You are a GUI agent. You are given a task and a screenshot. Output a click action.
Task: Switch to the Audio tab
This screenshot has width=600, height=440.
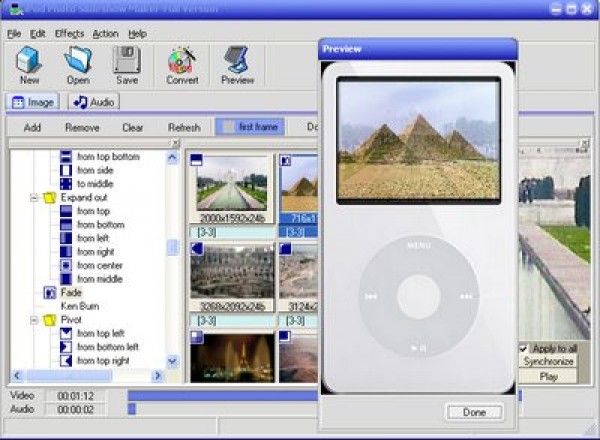pos(94,102)
